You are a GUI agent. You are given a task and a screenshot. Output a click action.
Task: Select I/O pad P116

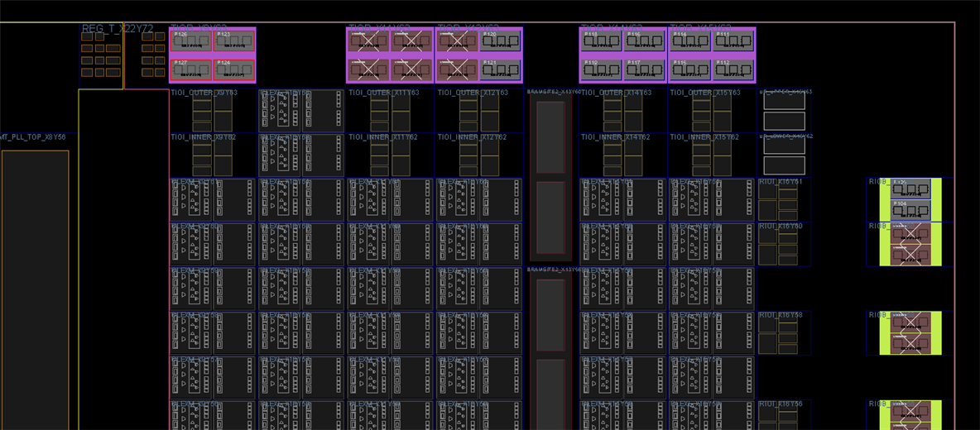pos(645,41)
